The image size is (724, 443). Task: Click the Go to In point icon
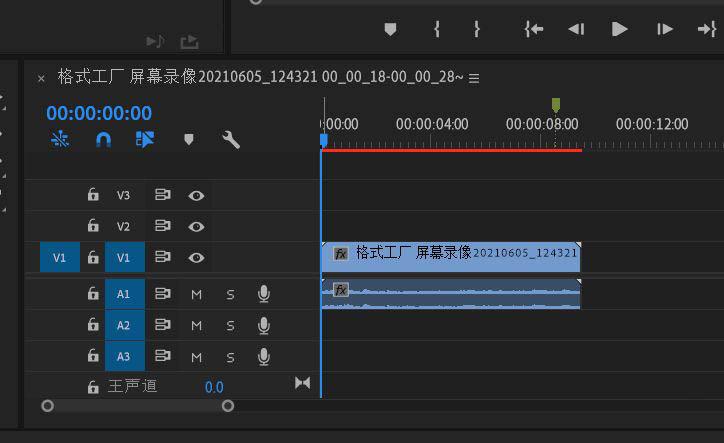534,29
